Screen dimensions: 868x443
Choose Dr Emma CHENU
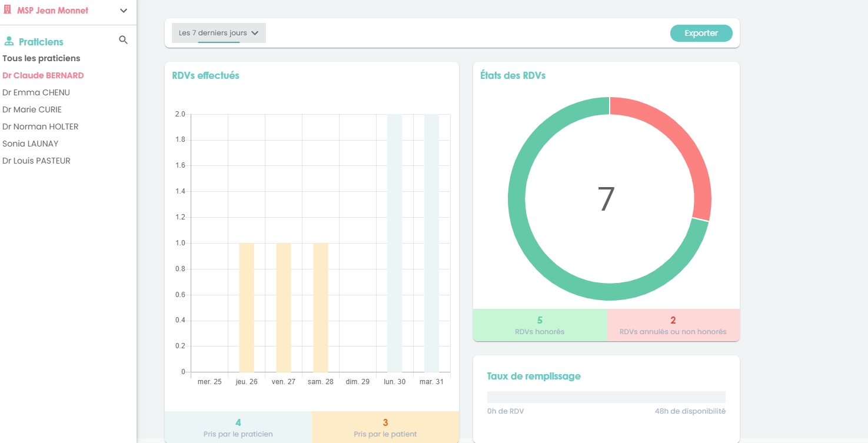[x=36, y=92]
